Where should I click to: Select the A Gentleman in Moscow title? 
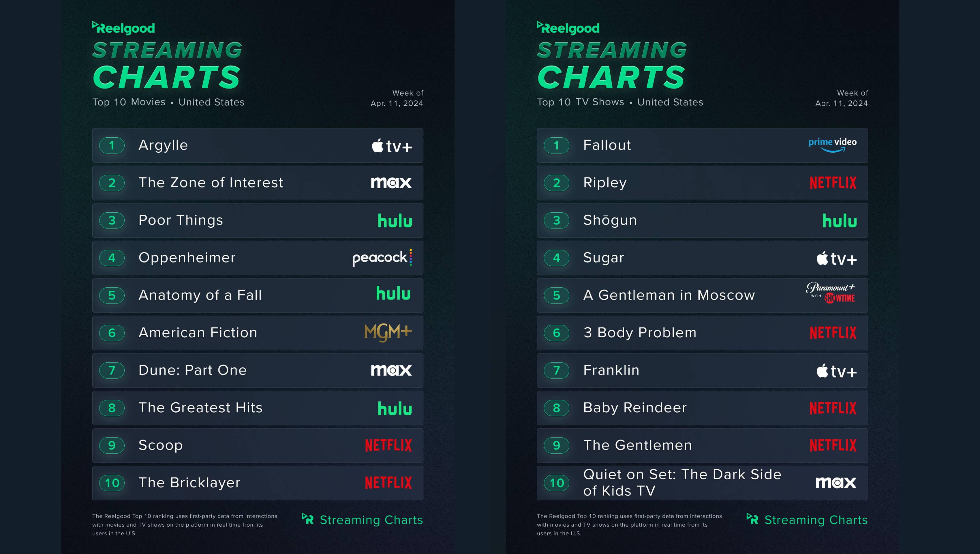[669, 295]
